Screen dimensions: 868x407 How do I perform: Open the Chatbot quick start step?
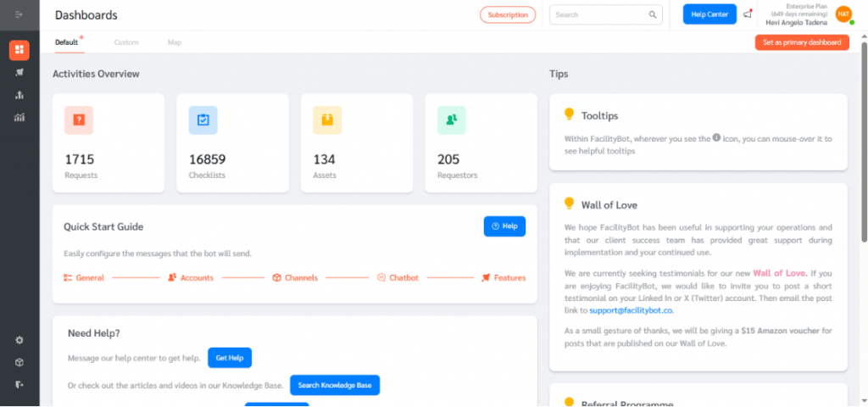[398, 278]
